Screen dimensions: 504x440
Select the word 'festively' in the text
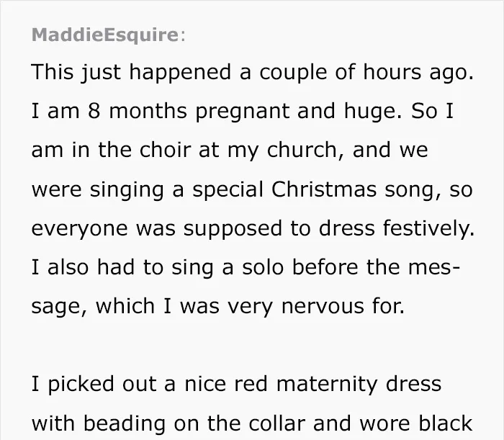point(426,229)
